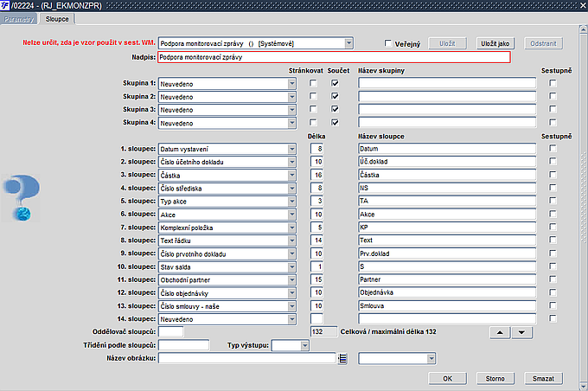Click the Odstranit button
This screenshot has width=588, height=391.
(543, 43)
